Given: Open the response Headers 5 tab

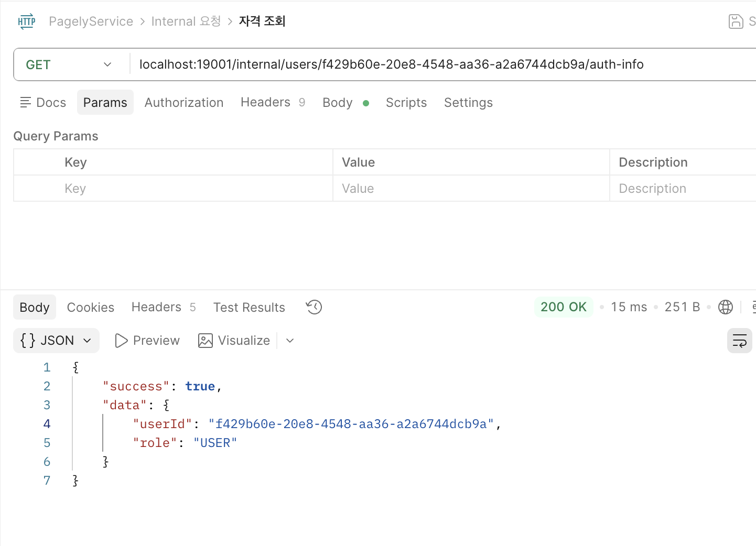Looking at the screenshot, I should click(164, 307).
